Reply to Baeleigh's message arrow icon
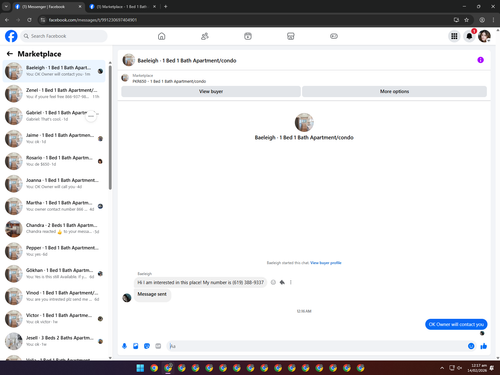 (282, 282)
